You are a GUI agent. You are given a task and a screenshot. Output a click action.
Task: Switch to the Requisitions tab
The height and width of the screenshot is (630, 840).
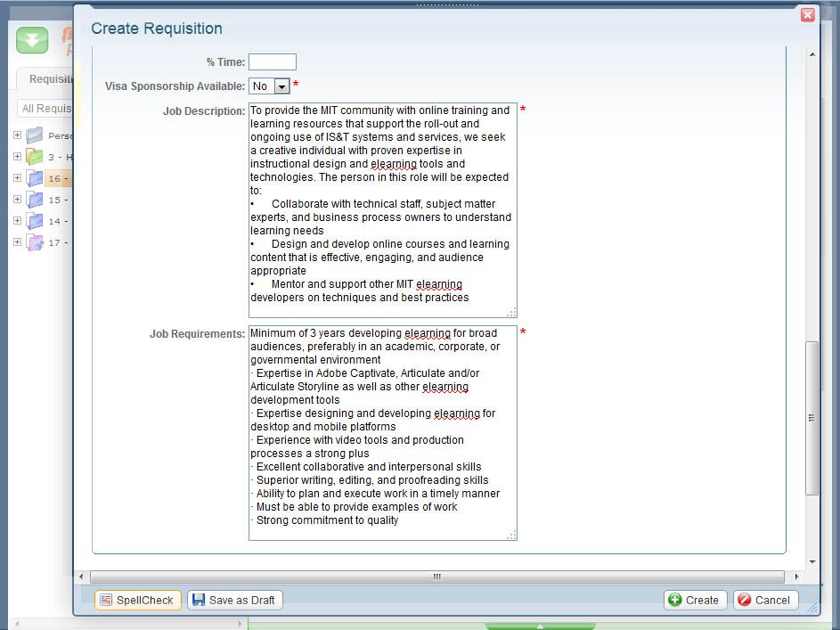pyautogui.click(x=50, y=79)
